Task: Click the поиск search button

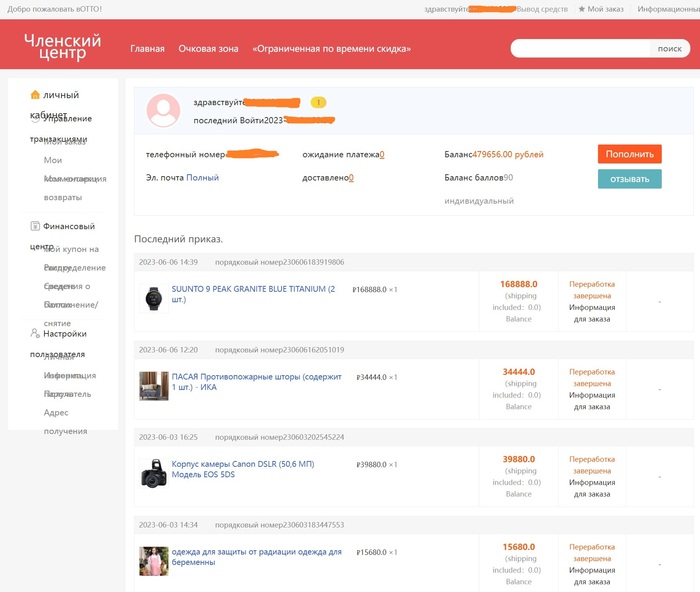Action: pos(670,49)
